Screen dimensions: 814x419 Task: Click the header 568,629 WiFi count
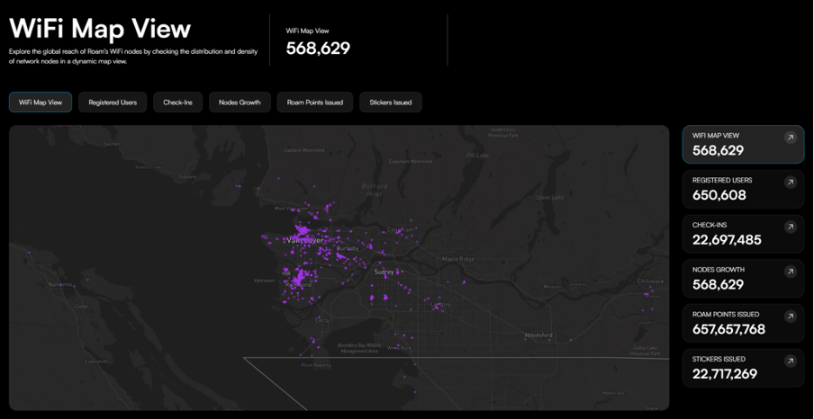(x=318, y=48)
